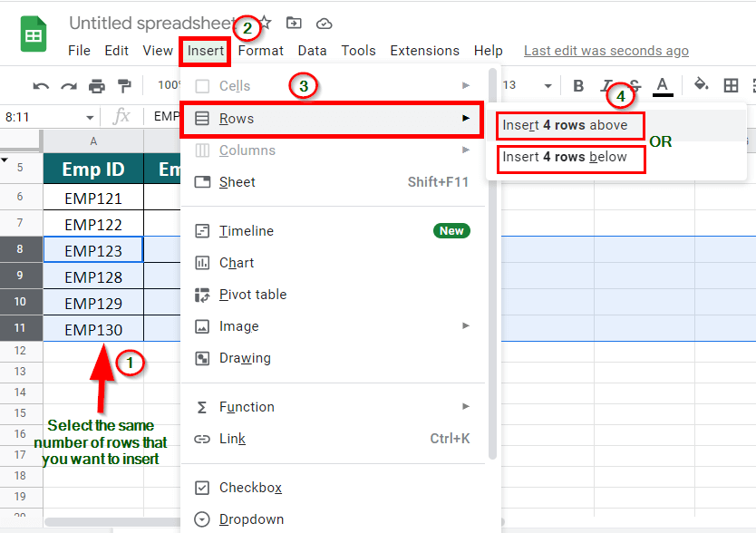Select Checkbox from the Insert menu
The height and width of the screenshot is (533, 756).
click(333, 488)
